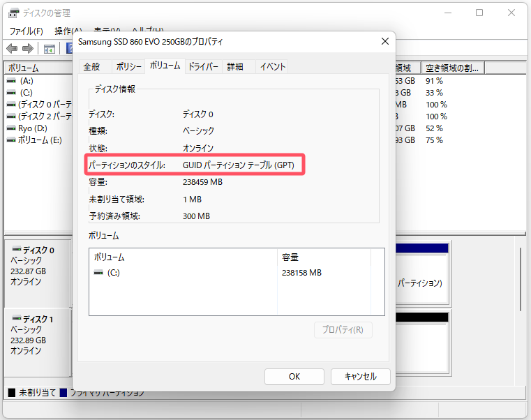The width and height of the screenshot is (531, 420).
Task: Click the 空き領域の割 column header
Action: click(x=454, y=68)
